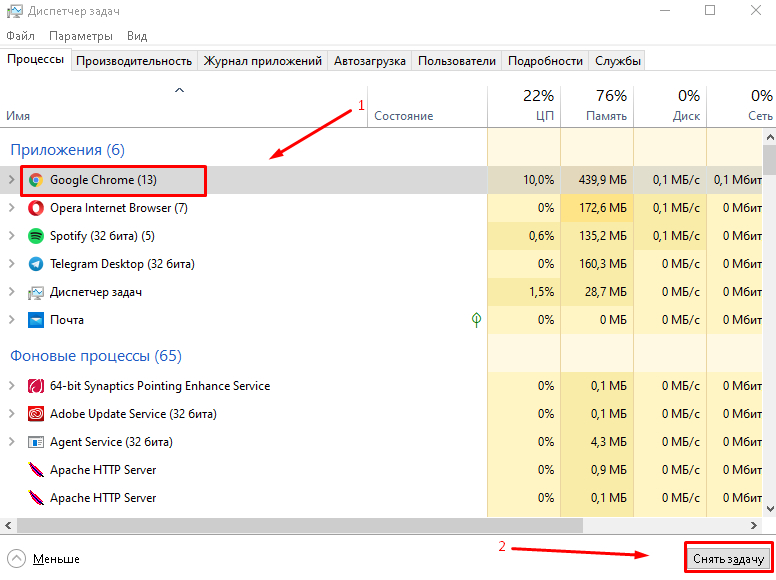Click the second Apache HTTP Server feather icon

[36, 498]
